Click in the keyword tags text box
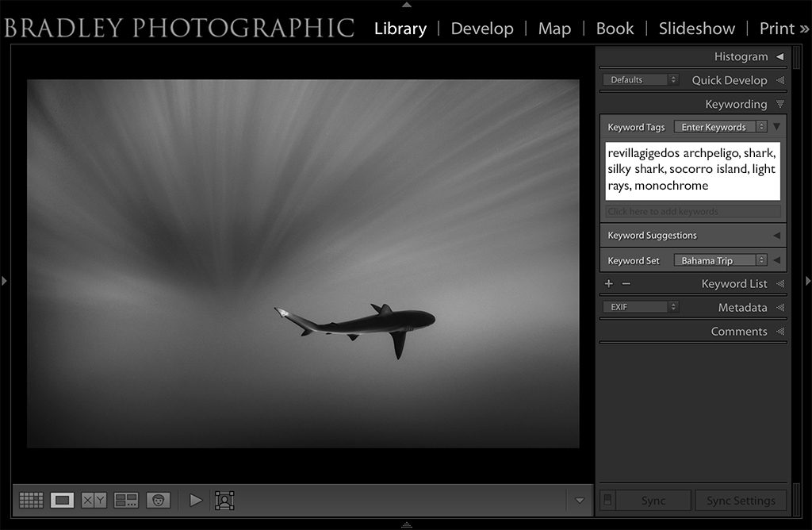 692,171
